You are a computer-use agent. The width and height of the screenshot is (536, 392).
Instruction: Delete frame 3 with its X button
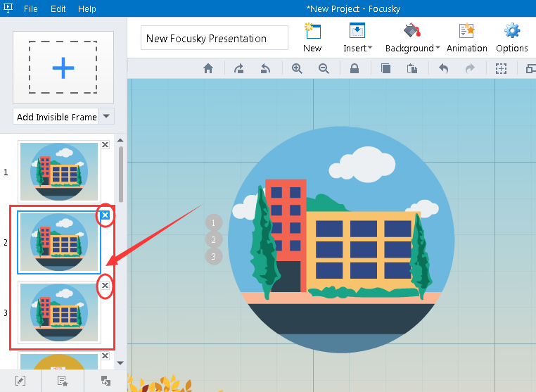pyautogui.click(x=106, y=285)
